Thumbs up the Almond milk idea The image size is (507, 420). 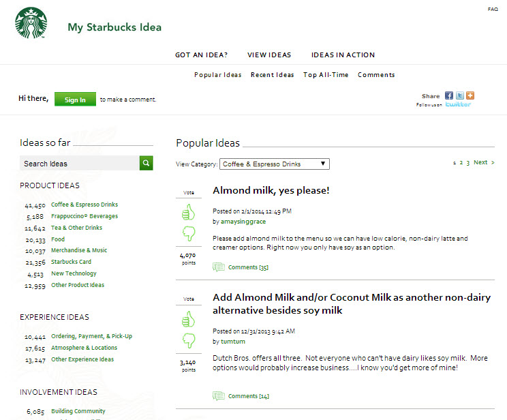tap(188, 212)
